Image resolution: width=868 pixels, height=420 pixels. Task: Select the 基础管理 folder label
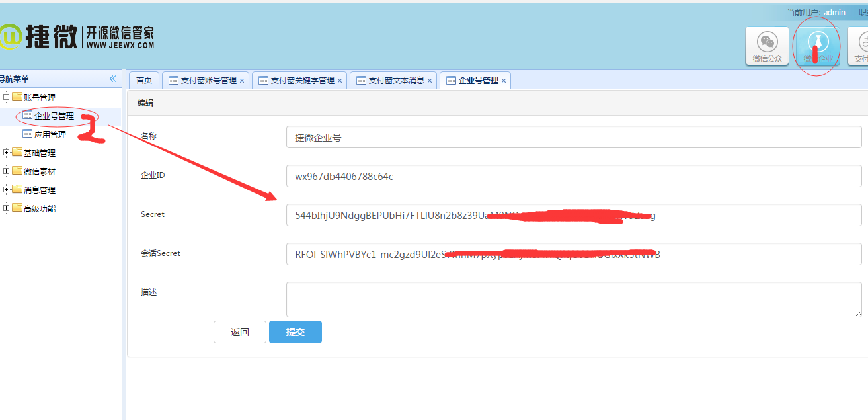40,153
